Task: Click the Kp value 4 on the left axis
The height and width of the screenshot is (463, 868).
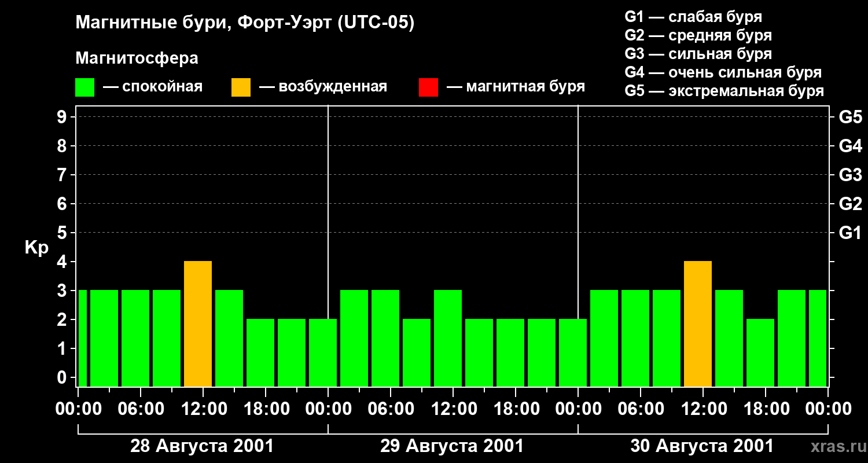Action: coord(63,262)
